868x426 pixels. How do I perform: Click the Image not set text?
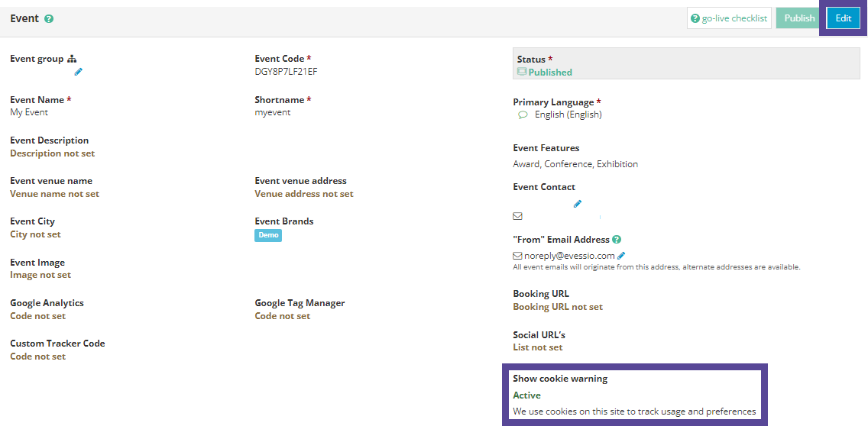coord(40,274)
